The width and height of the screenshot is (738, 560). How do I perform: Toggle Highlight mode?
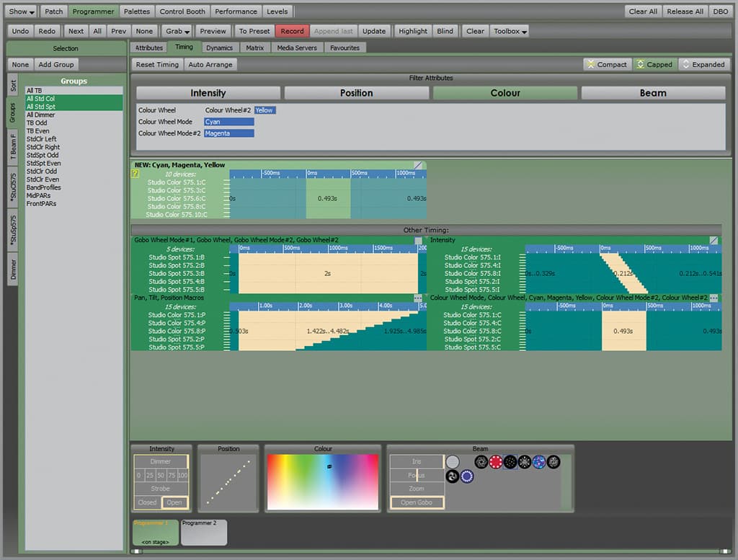point(413,31)
